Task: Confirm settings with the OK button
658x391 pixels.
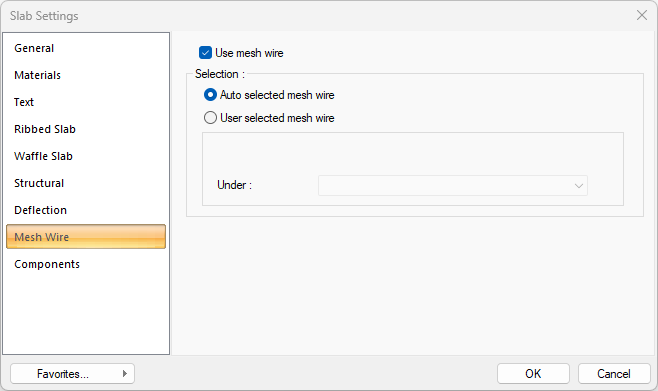Action: click(x=533, y=373)
